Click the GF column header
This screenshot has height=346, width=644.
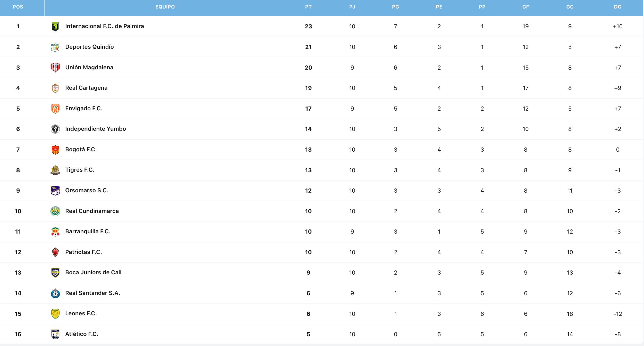(x=526, y=7)
